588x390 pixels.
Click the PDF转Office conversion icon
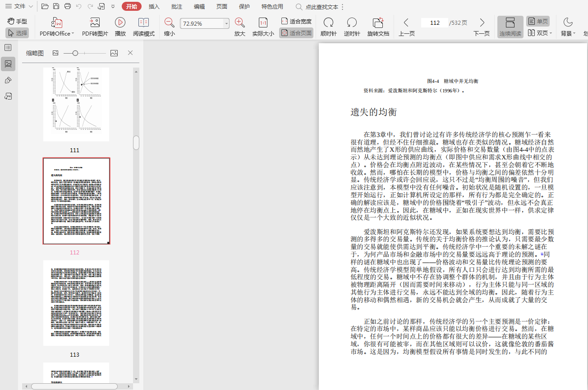[57, 23]
